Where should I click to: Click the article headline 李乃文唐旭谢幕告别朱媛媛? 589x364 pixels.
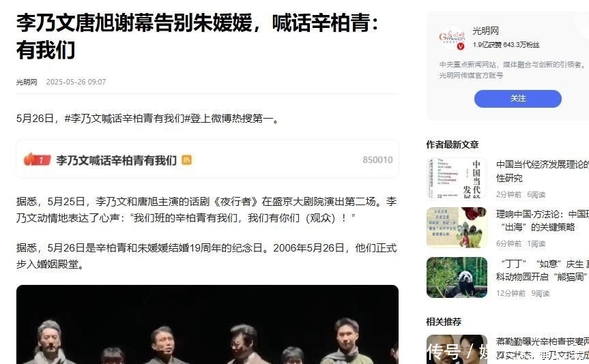pos(197,36)
